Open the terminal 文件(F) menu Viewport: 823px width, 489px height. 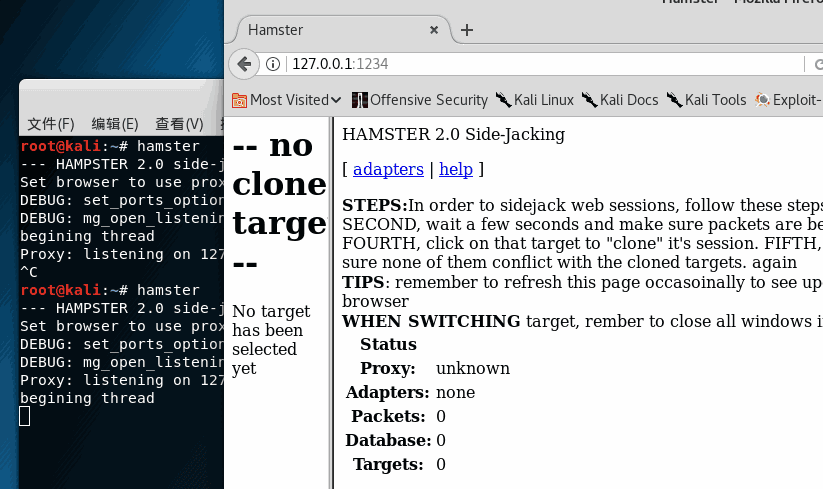(51, 124)
